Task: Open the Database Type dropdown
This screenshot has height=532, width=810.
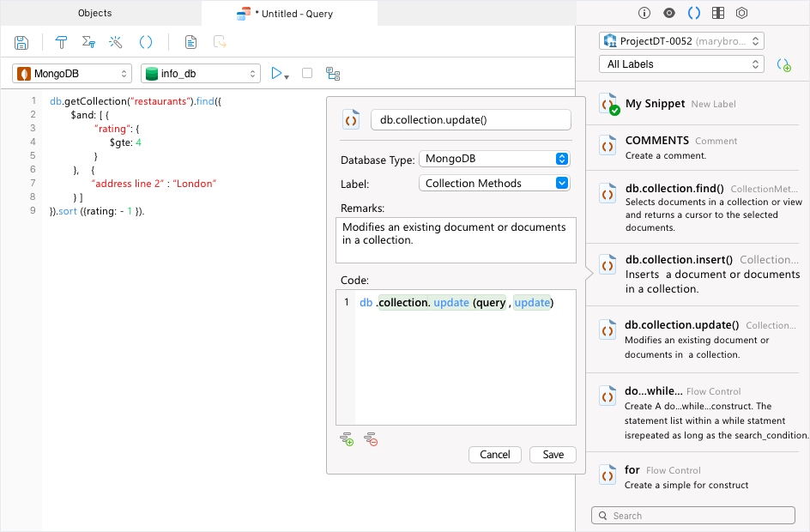Action: [494, 159]
